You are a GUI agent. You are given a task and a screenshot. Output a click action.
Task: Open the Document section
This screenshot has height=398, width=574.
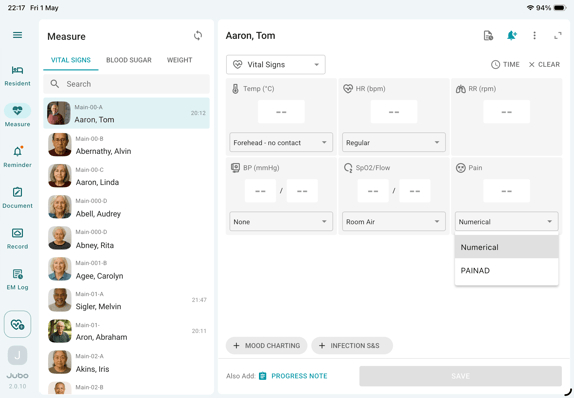tap(17, 198)
